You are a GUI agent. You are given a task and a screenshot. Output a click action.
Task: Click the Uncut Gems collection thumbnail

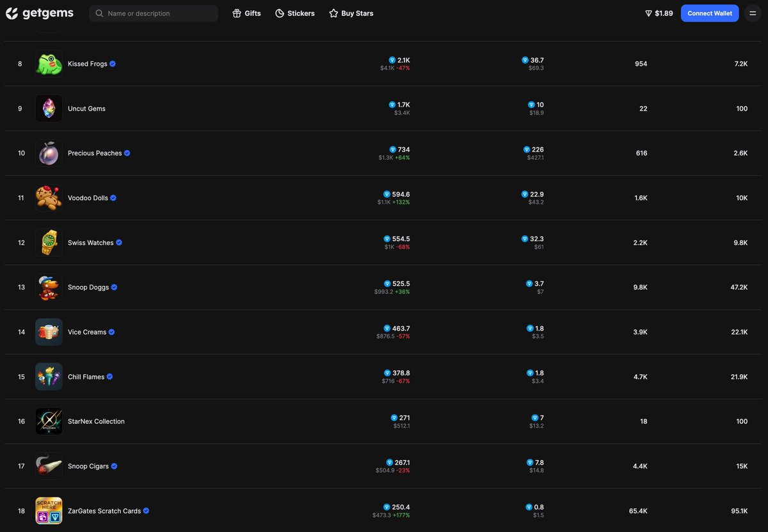(49, 109)
